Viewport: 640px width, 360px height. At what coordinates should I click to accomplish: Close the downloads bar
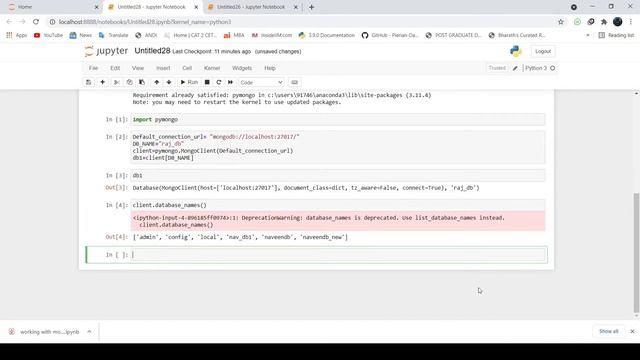point(632,331)
